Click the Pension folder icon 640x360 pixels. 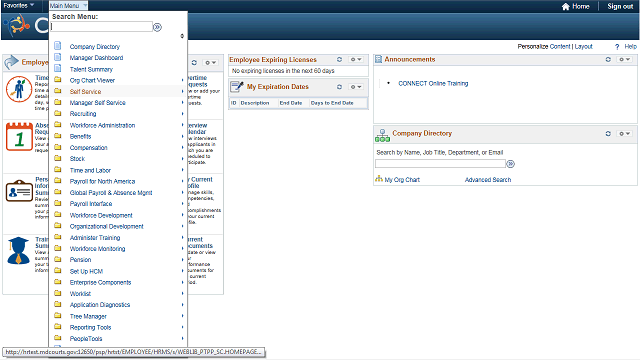(58, 259)
